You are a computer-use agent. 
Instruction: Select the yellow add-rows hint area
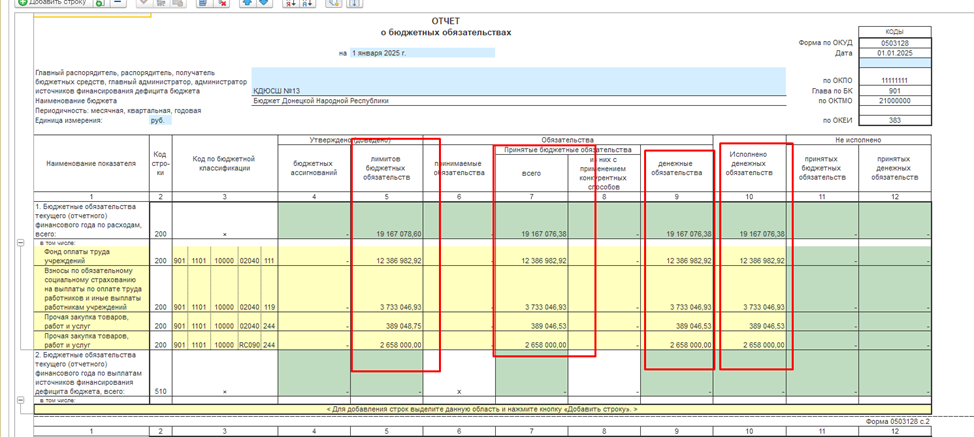[482, 409]
